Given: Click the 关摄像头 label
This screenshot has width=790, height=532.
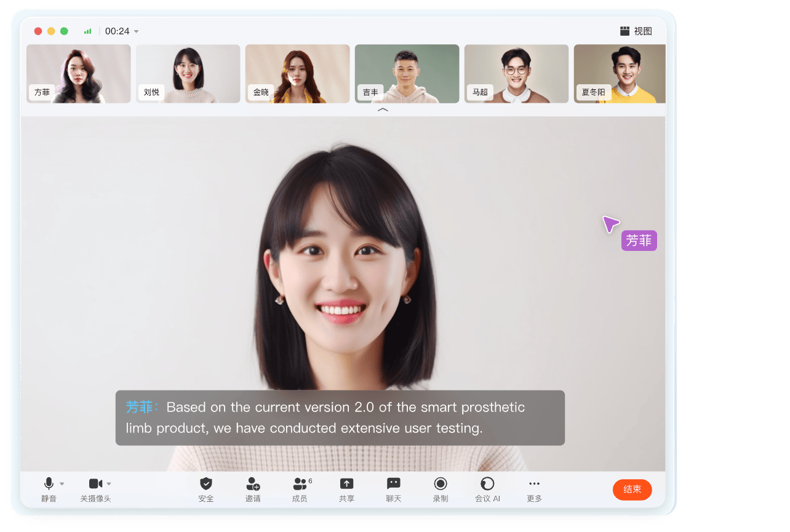Looking at the screenshot, I should pyautogui.click(x=95, y=499).
